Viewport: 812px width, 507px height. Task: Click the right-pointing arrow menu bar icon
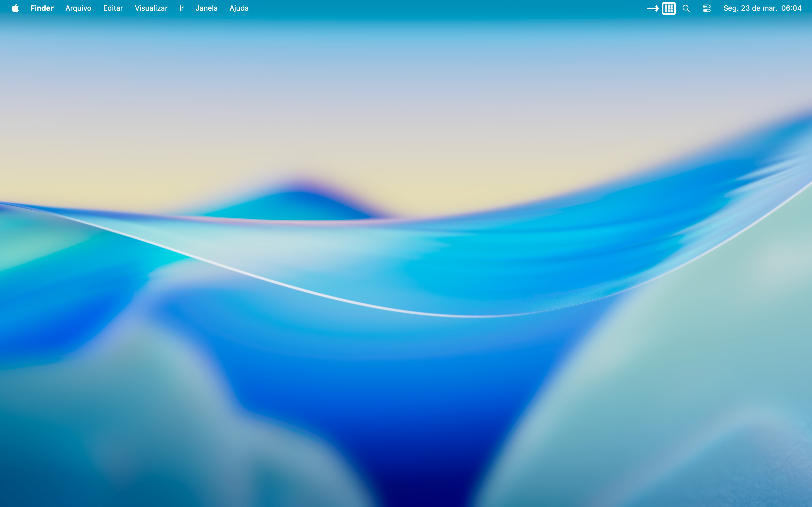(652, 8)
